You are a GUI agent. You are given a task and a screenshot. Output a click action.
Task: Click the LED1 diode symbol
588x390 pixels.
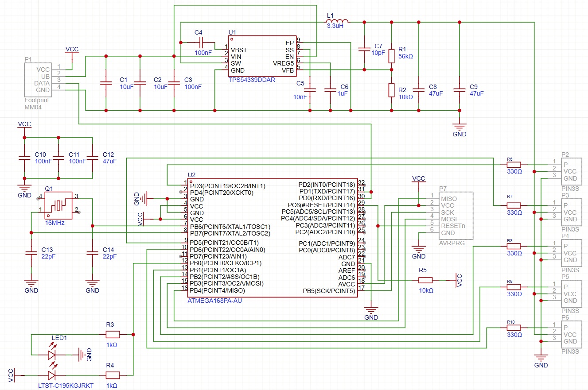[52, 354]
